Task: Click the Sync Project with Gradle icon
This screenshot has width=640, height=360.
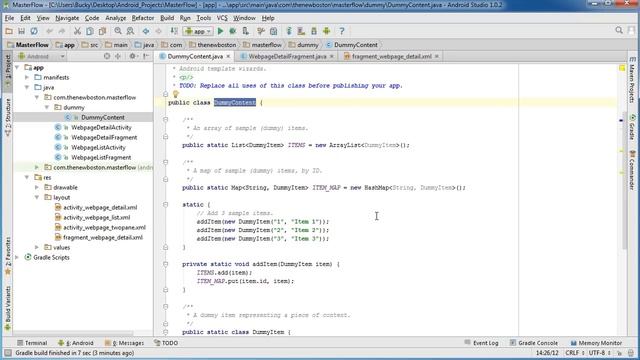Action: [x=289, y=31]
